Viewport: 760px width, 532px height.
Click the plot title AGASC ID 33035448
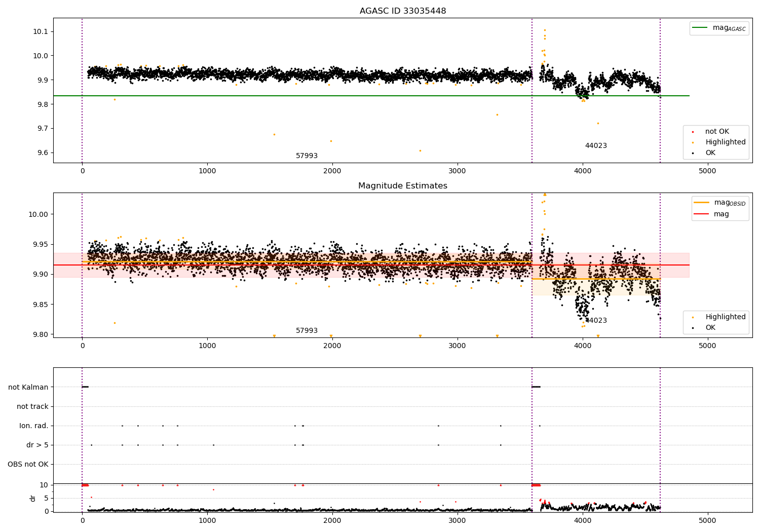403,11
